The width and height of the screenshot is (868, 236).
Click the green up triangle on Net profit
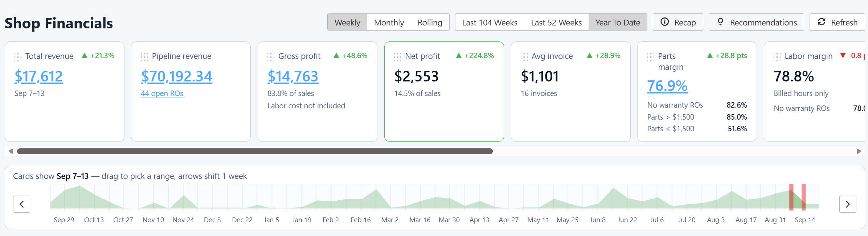[x=459, y=56]
